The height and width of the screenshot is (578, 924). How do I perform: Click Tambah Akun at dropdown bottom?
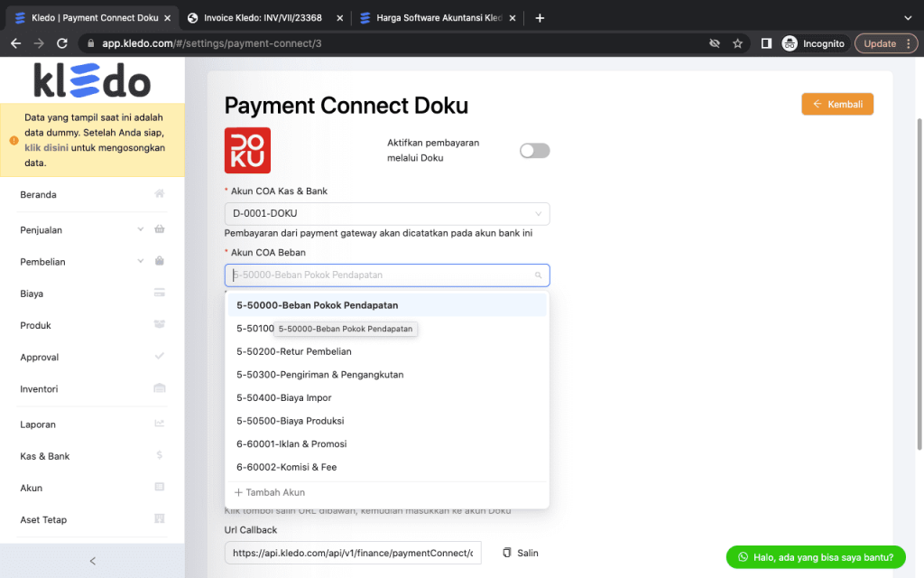270,492
